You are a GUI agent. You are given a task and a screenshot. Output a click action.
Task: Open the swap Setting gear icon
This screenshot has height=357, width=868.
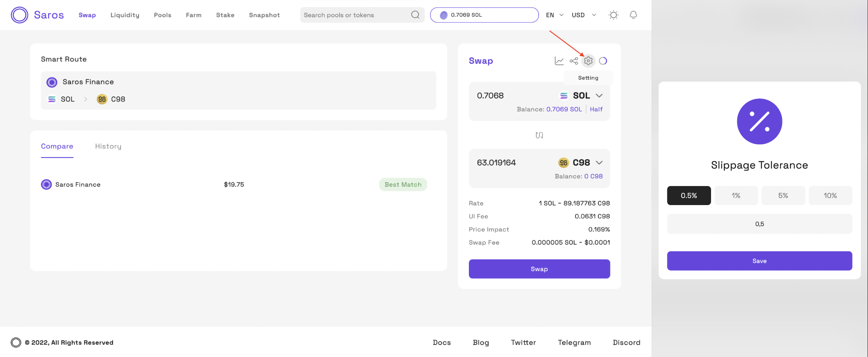pos(588,61)
